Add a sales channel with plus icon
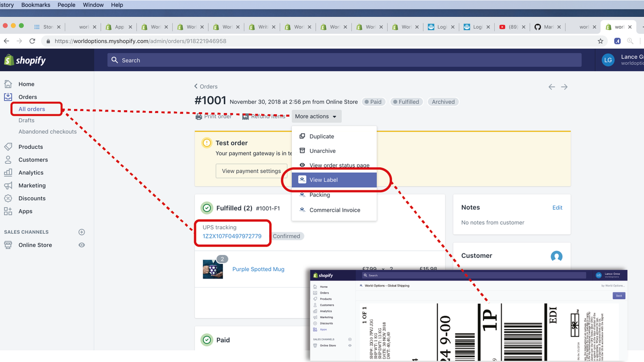Viewport: 644px width, 362px height. [82, 232]
